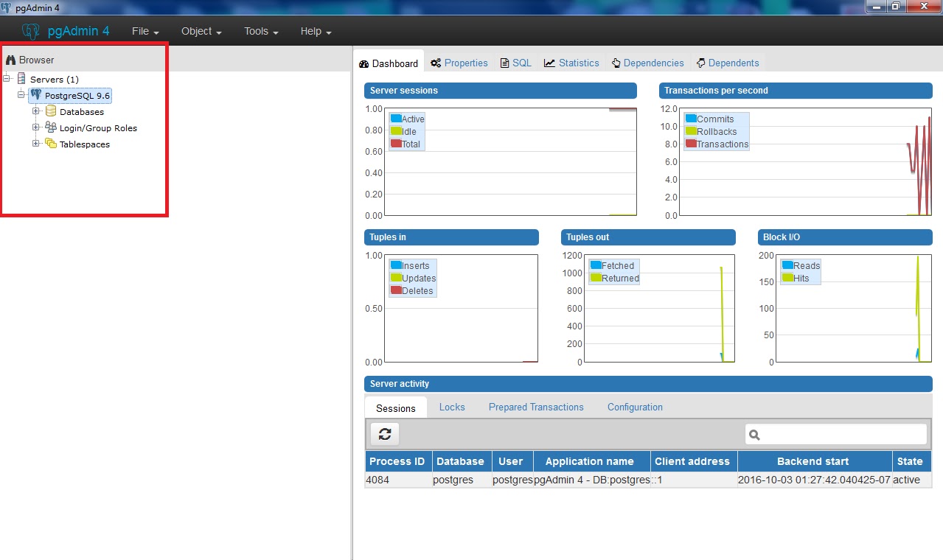Select the Login/Group Roles tree item
Image resolution: width=943 pixels, height=560 pixels.
pos(98,128)
